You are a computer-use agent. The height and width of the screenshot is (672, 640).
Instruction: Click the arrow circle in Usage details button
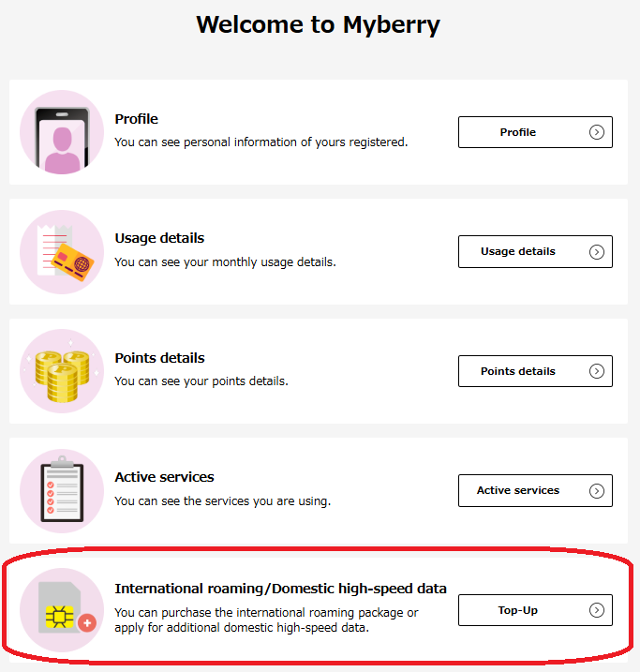pos(597,251)
